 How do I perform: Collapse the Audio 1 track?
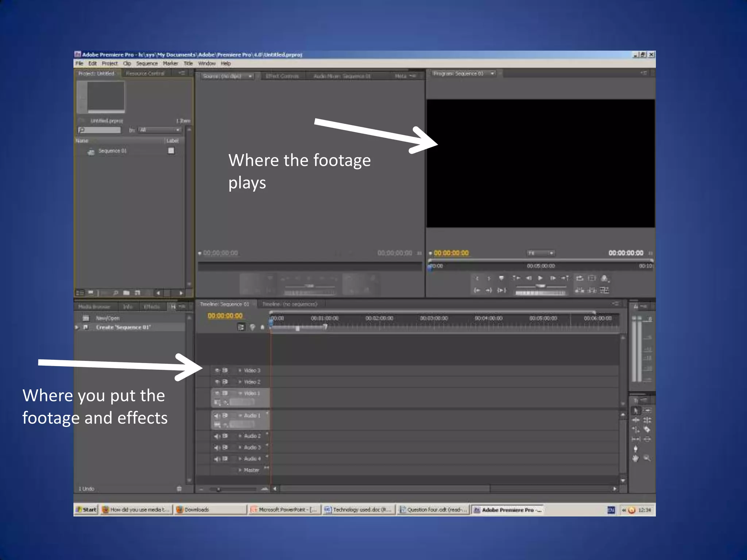240,416
